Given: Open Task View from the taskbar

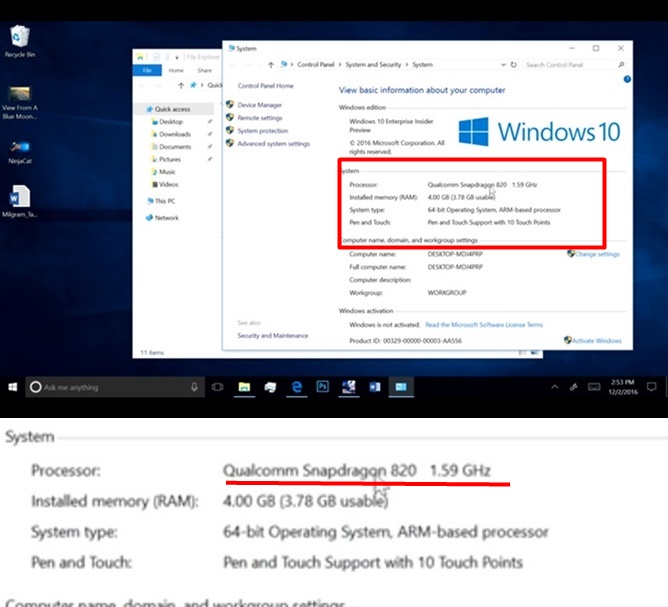Looking at the screenshot, I should pyautogui.click(x=217, y=387).
